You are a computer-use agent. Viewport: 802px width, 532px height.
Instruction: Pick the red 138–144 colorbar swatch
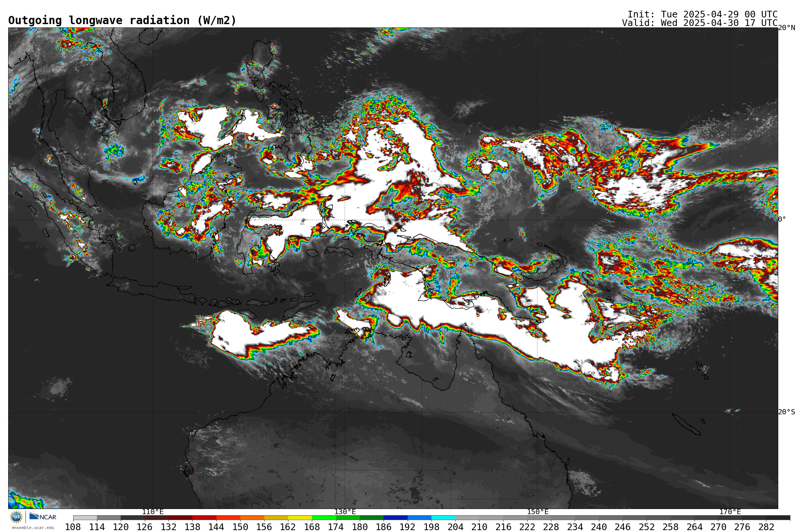click(205, 518)
